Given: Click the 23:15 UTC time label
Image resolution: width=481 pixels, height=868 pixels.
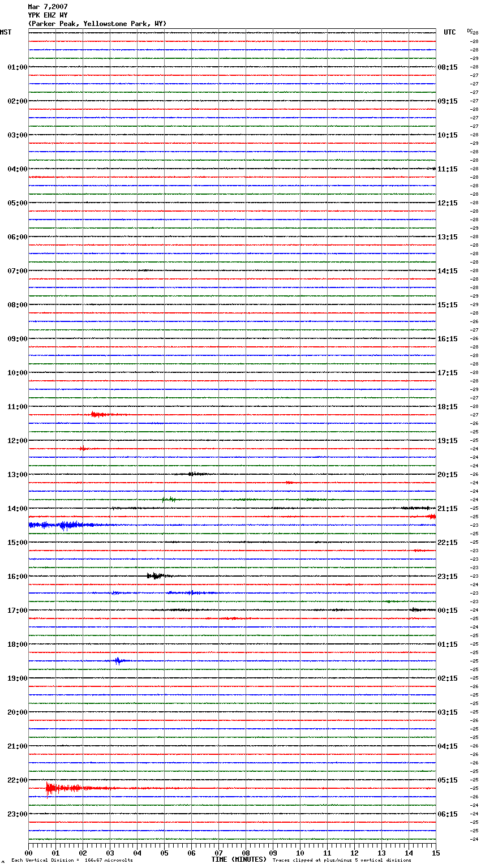Looking at the screenshot, I should coord(448,577).
